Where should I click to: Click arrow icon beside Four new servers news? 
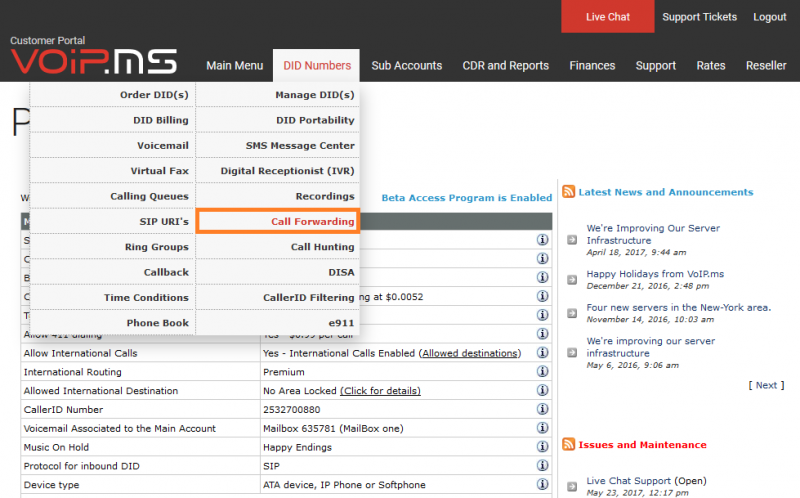[572, 313]
